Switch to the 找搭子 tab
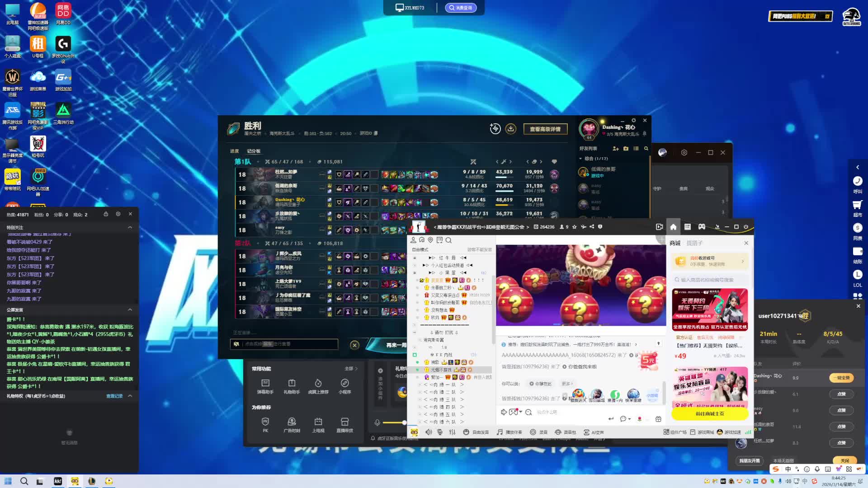 click(x=694, y=243)
